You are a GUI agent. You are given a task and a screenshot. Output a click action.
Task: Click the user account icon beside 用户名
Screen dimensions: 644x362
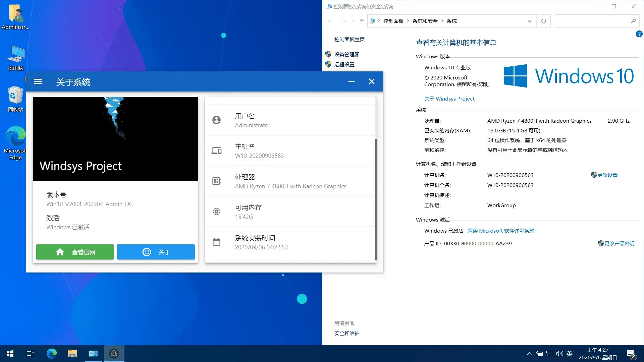(x=216, y=120)
